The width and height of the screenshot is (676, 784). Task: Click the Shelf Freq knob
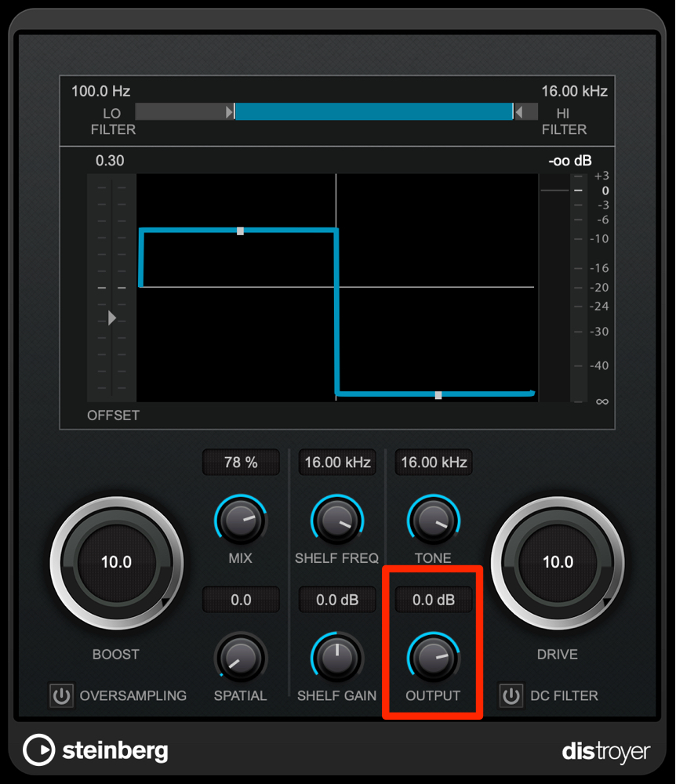337,521
